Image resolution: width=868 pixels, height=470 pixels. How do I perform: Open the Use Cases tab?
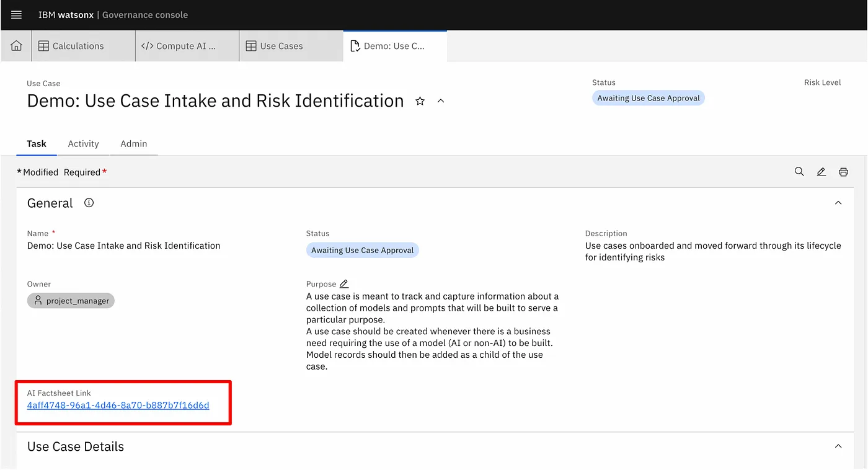281,46
